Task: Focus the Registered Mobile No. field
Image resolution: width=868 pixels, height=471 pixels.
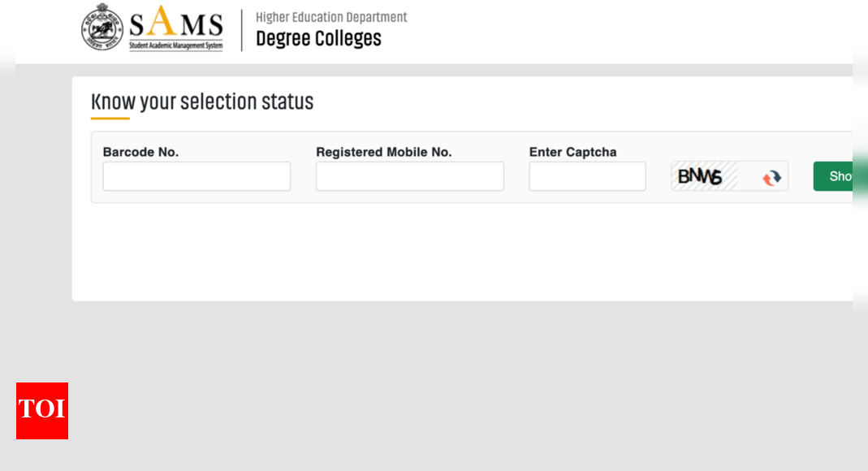Action: pyautogui.click(x=409, y=176)
